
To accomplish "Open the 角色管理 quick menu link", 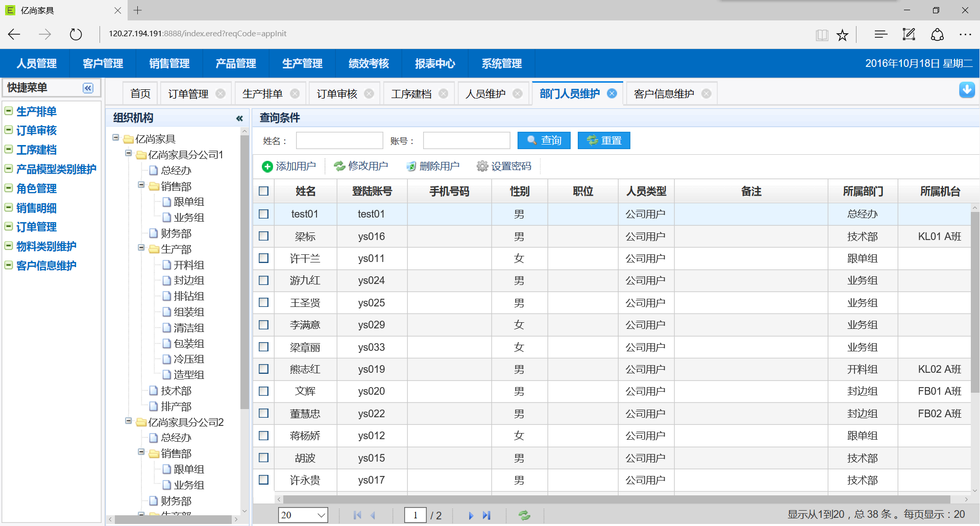I will [36, 188].
